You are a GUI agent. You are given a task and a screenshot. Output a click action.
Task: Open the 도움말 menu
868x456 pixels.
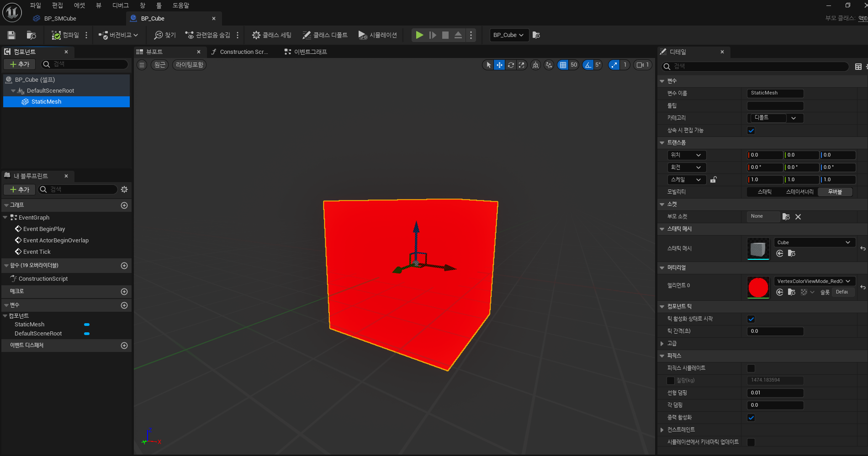(181, 5)
